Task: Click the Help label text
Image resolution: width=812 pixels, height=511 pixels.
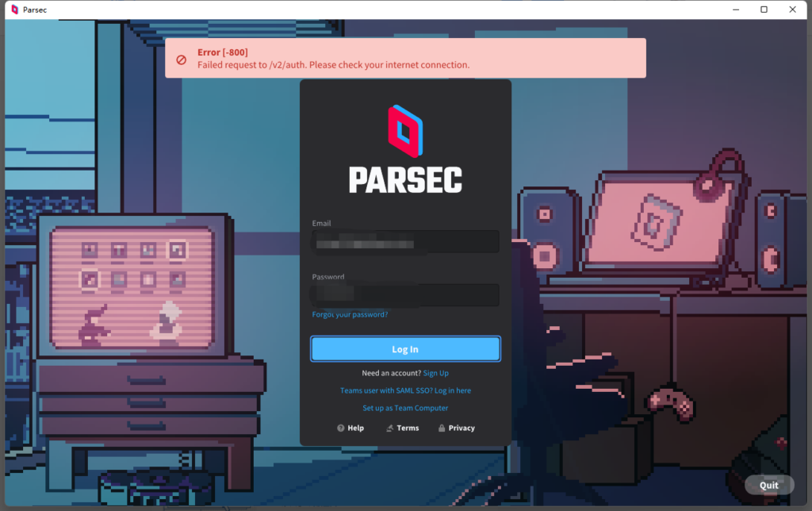Action: coord(354,428)
